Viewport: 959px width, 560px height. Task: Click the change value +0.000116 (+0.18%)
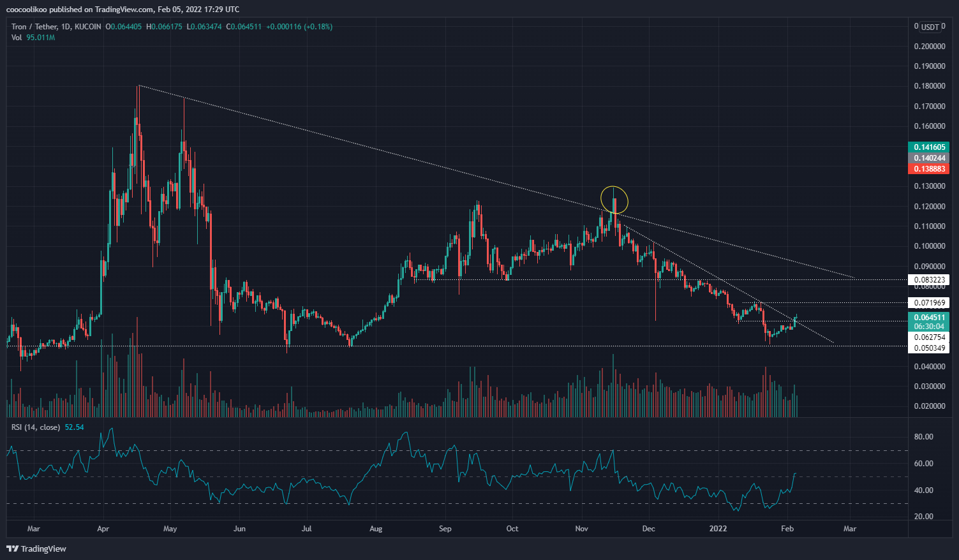(299, 27)
